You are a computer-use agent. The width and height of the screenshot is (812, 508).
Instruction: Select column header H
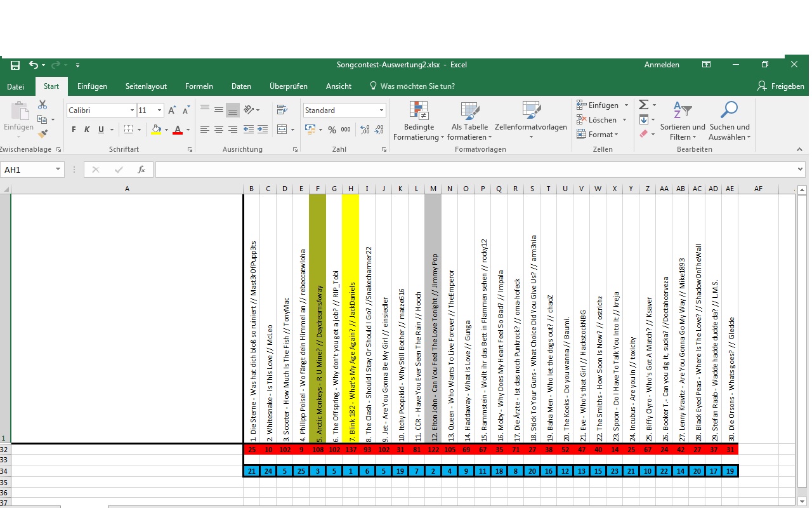point(351,189)
